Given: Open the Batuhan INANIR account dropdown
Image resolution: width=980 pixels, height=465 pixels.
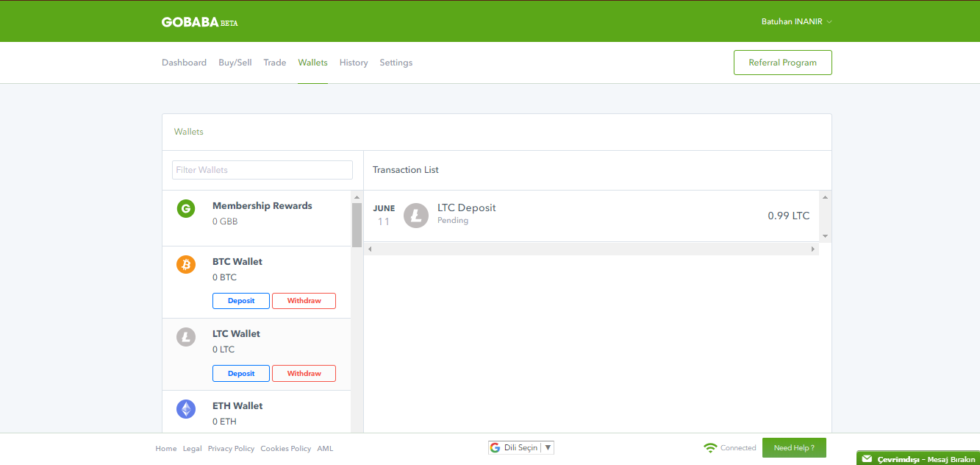Looking at the screenshot, I should coord(796,21).
